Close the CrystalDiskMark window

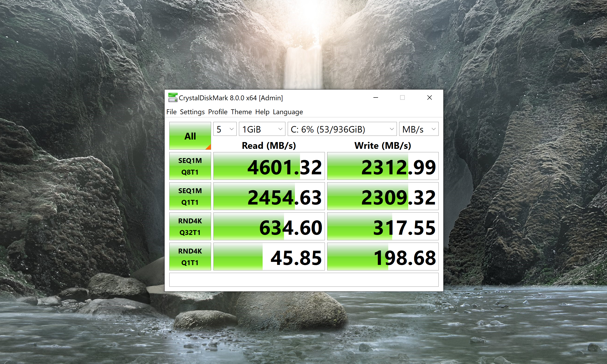coord(429,98)
